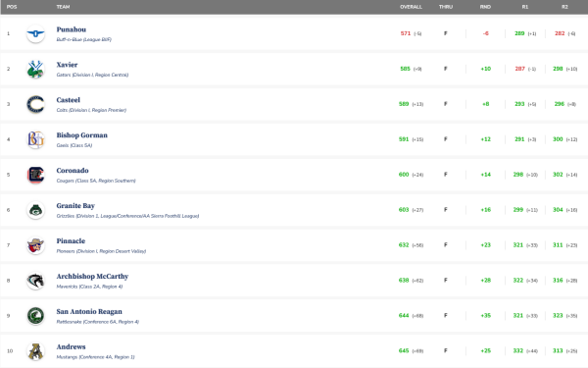588x368 pixels.
Task: Click Granite Bay's R2 score 304
Action: tap(558, 210)
